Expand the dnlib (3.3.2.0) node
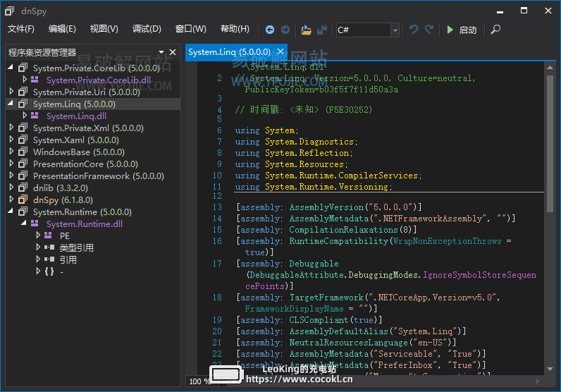 (11, 188)
